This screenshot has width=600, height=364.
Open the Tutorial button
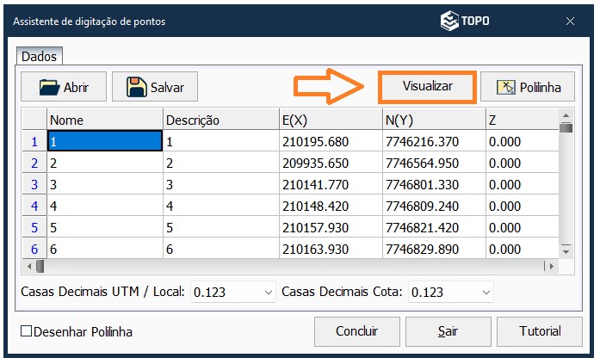(540, 331)
